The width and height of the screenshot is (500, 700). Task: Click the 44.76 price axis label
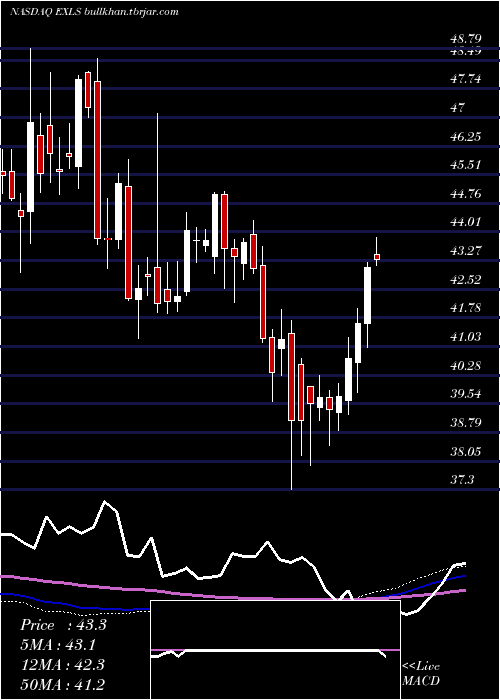[466, 194]
